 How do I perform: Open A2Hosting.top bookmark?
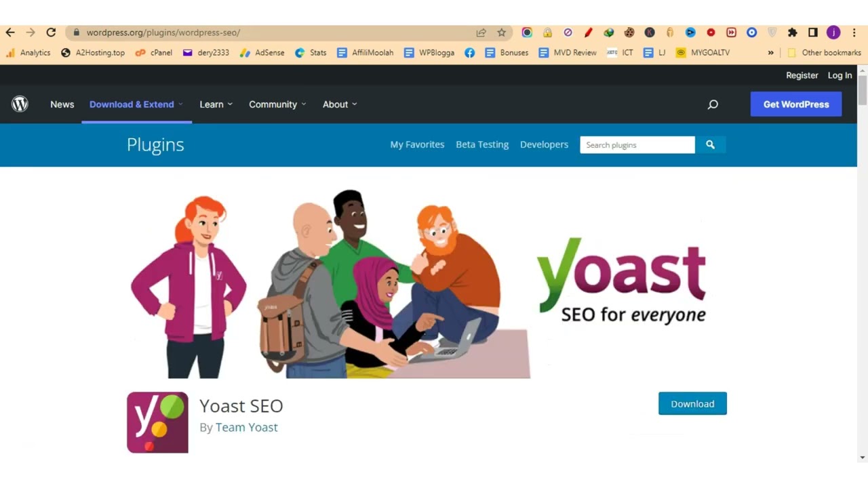(x=93, y=52)
